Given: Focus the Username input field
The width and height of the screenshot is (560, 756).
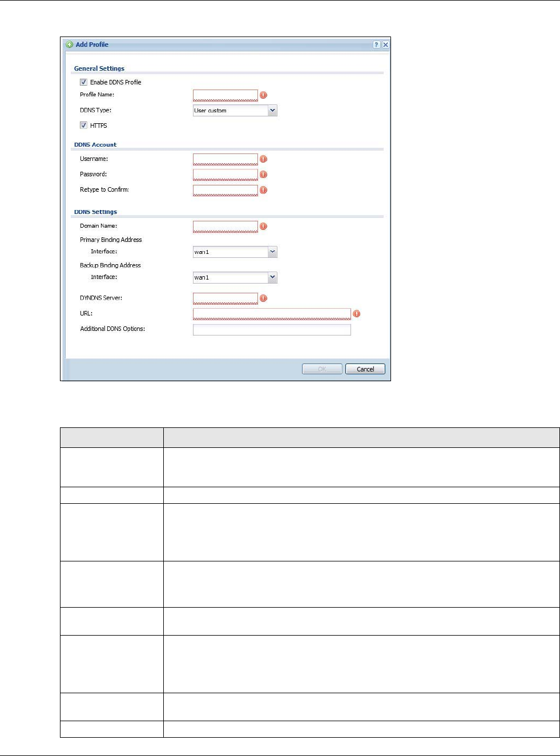Looking at the screenshot, I should click(225, 159).
